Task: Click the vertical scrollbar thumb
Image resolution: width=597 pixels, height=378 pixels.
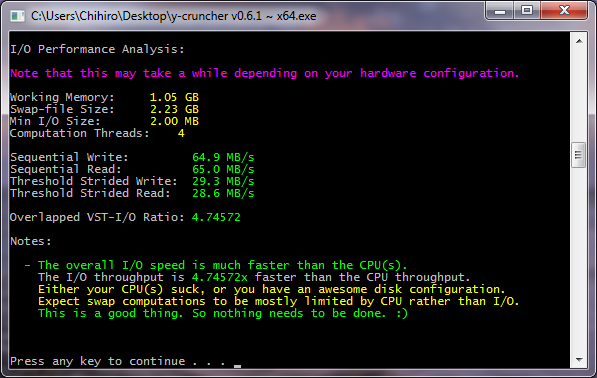Action: [579, 155]
